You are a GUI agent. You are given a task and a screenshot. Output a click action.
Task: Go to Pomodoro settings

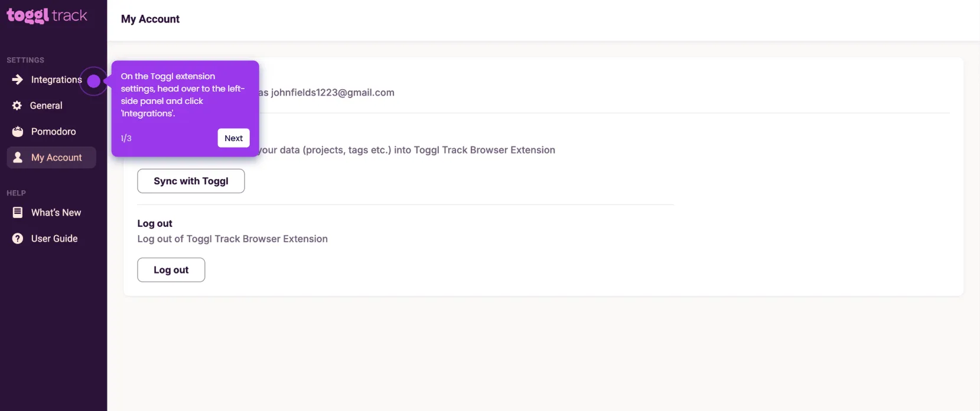pyautogui.click(x=53, y=132)
